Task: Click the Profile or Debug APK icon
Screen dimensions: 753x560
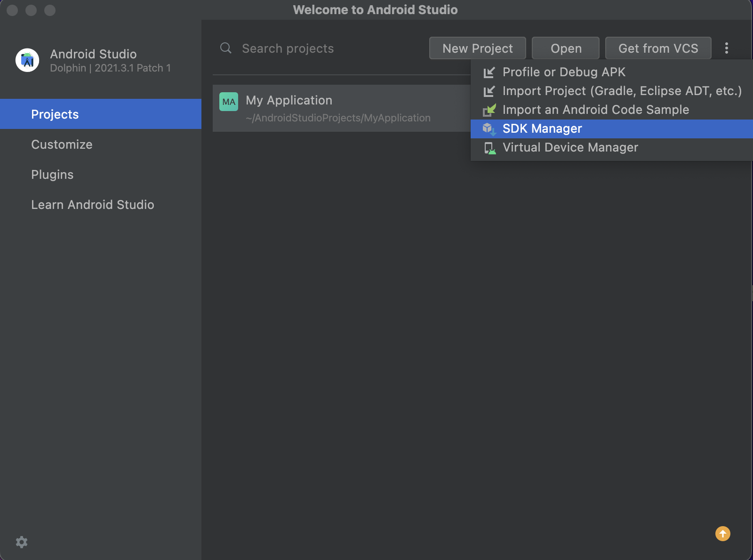Action: [489, 72]
